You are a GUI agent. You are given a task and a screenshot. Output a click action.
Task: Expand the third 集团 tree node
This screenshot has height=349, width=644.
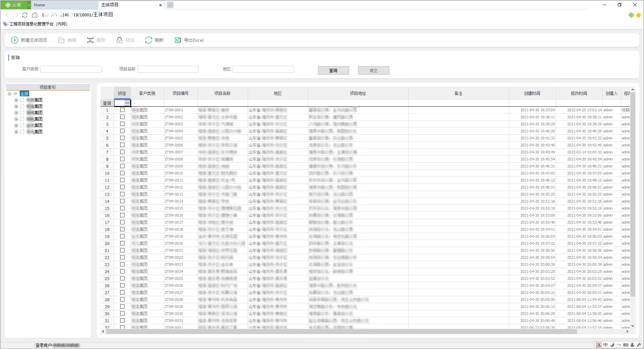click(16, 113)
